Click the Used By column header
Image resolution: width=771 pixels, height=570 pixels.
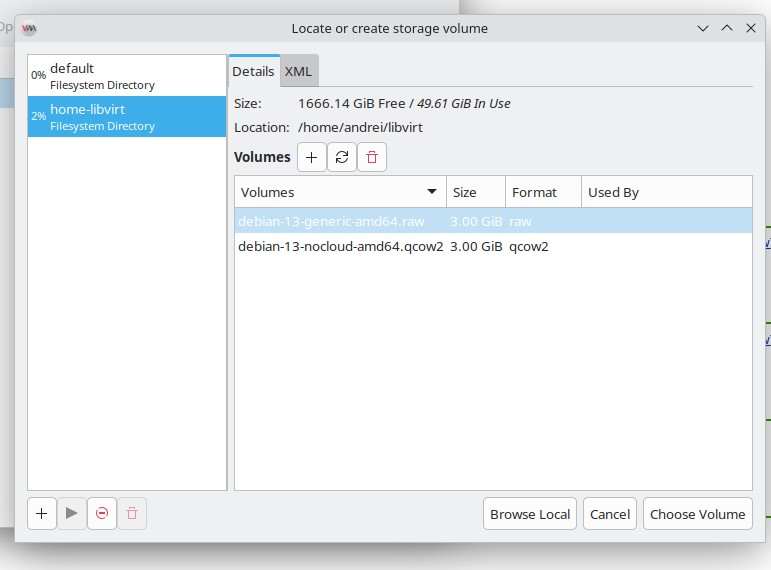pyautogui.click(x=666, y=192)
